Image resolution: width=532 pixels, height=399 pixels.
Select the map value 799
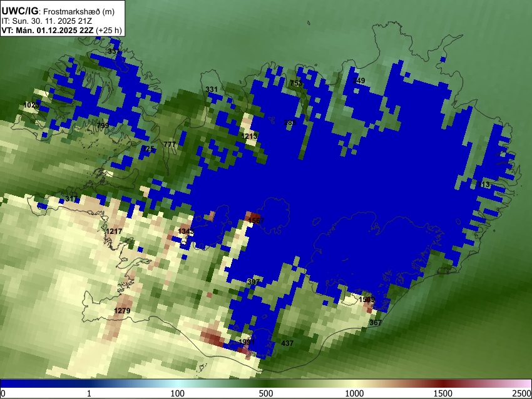(x=103, y=126)
